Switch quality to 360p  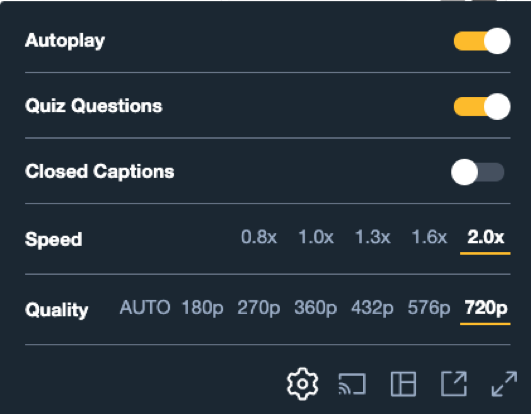(316, 308)
